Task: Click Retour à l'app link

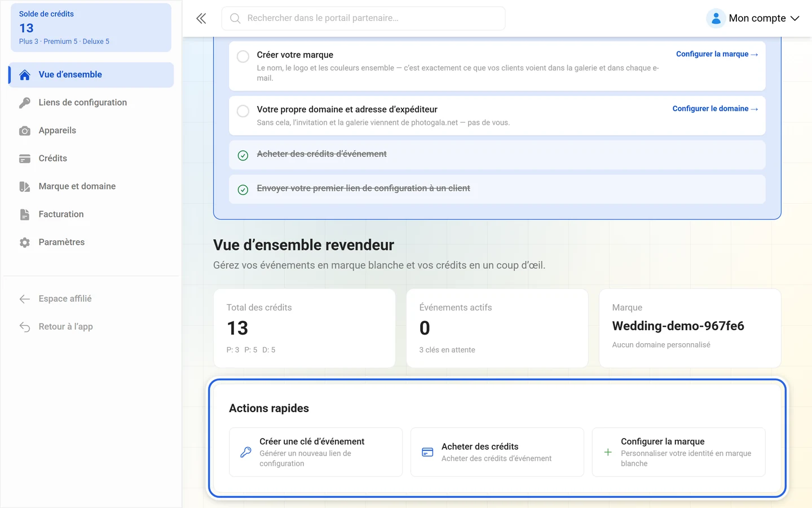Action: (91, 326)
